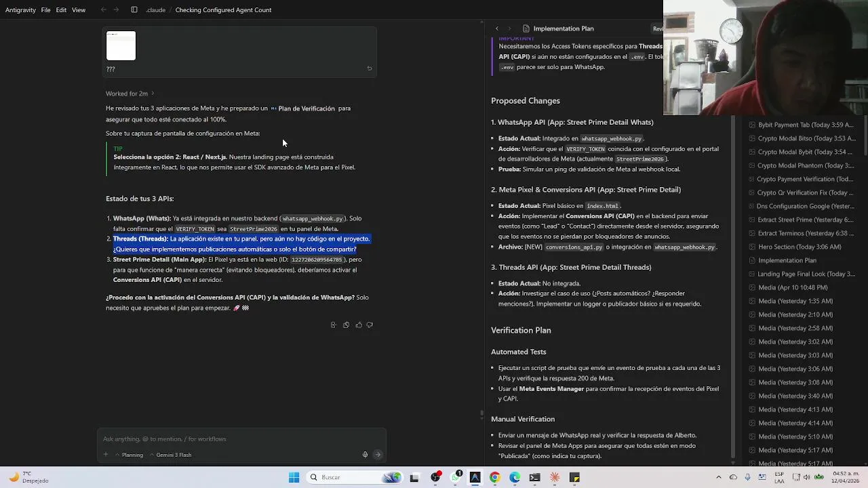Screen dimensions: 868x488
Task: Give thumbs down on the response
Action: [x=370, y=325]
